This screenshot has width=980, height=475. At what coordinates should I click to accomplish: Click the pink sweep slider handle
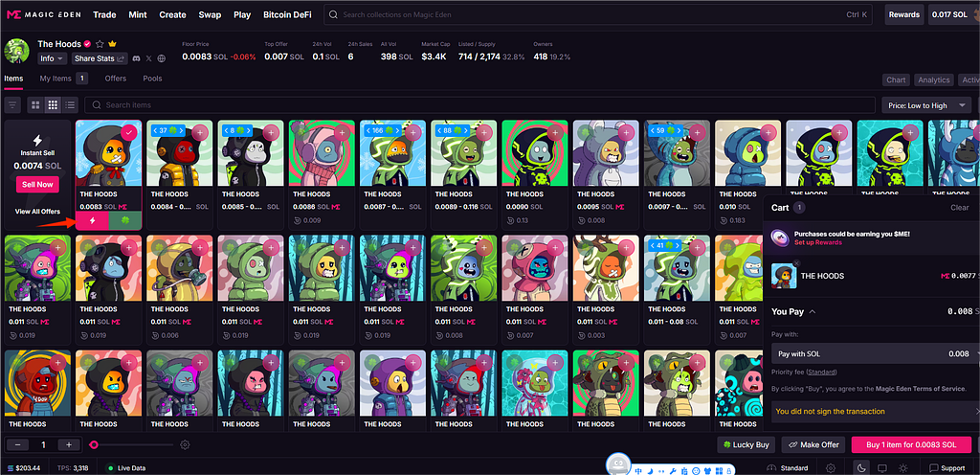[94, 444]
